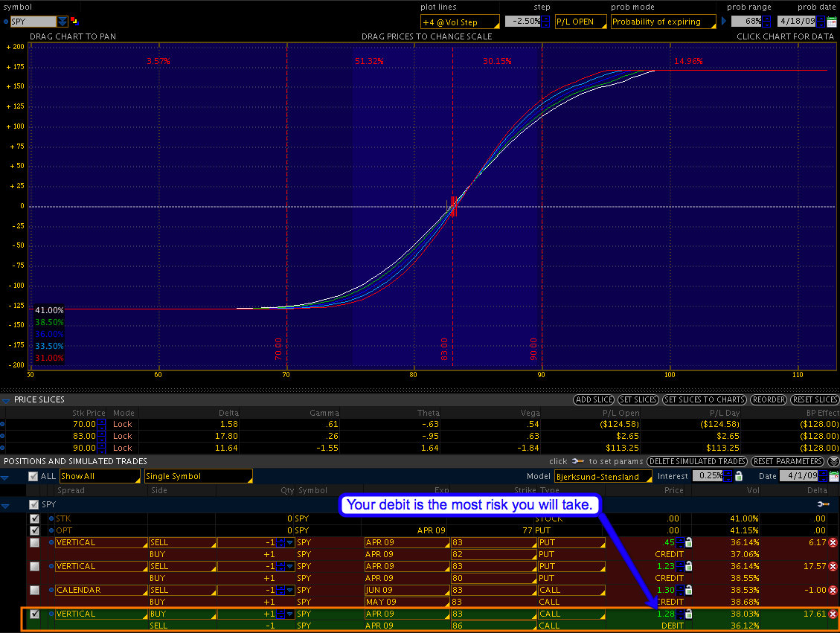This screenshot has height=633, width=840.
Task: Click the Add Slice button
Action: point(594,400)
